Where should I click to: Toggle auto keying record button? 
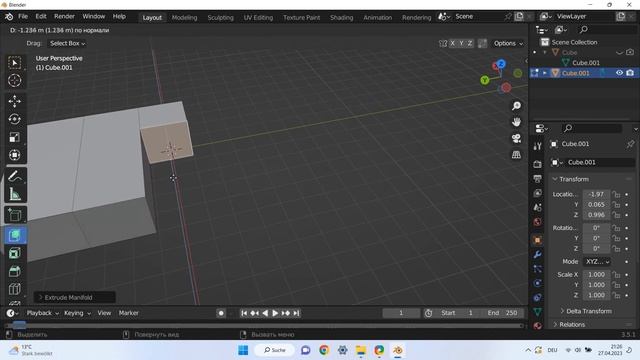[x=221, y=313]
